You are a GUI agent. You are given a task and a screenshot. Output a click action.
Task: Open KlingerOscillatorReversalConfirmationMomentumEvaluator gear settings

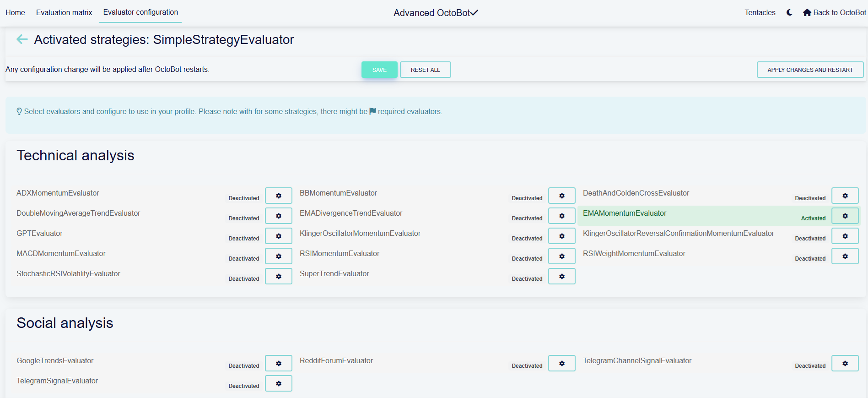(x=845, y=236)
